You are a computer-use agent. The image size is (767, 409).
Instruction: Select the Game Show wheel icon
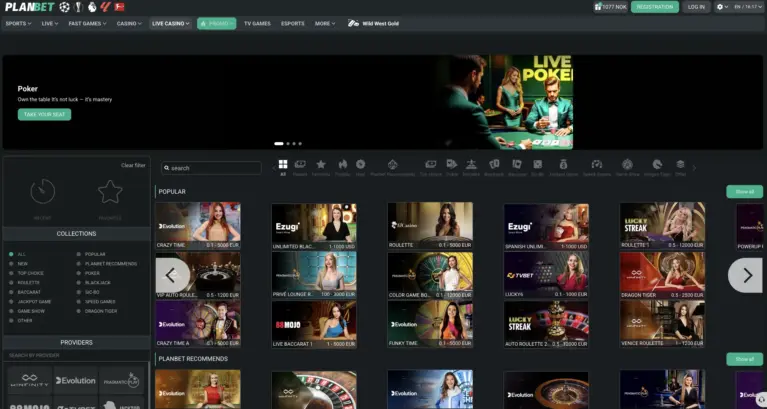click(628, 164)
